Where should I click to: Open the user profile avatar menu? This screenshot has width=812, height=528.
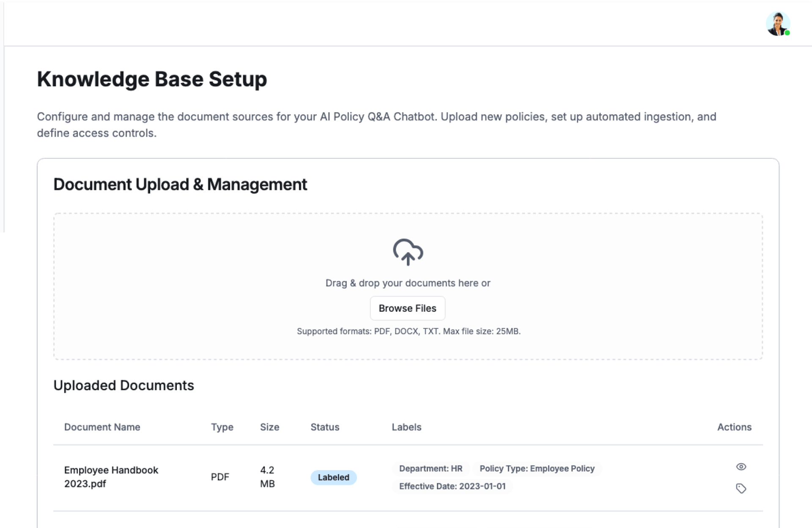[777, 24]
